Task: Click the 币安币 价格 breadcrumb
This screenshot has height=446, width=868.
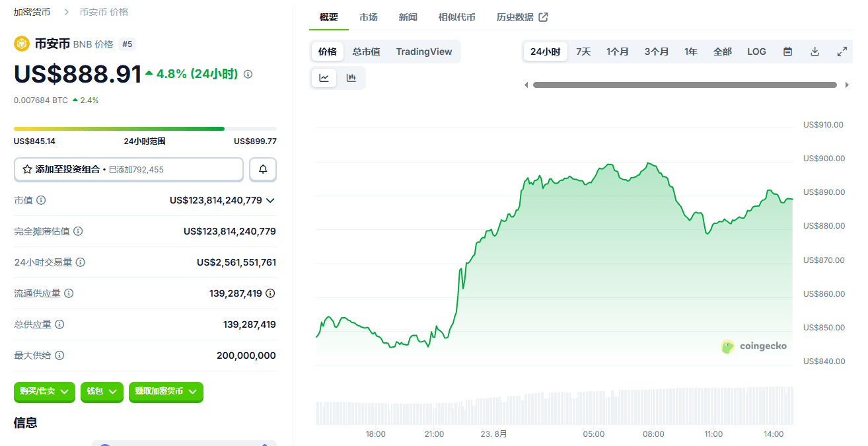Action: [104, 12]
